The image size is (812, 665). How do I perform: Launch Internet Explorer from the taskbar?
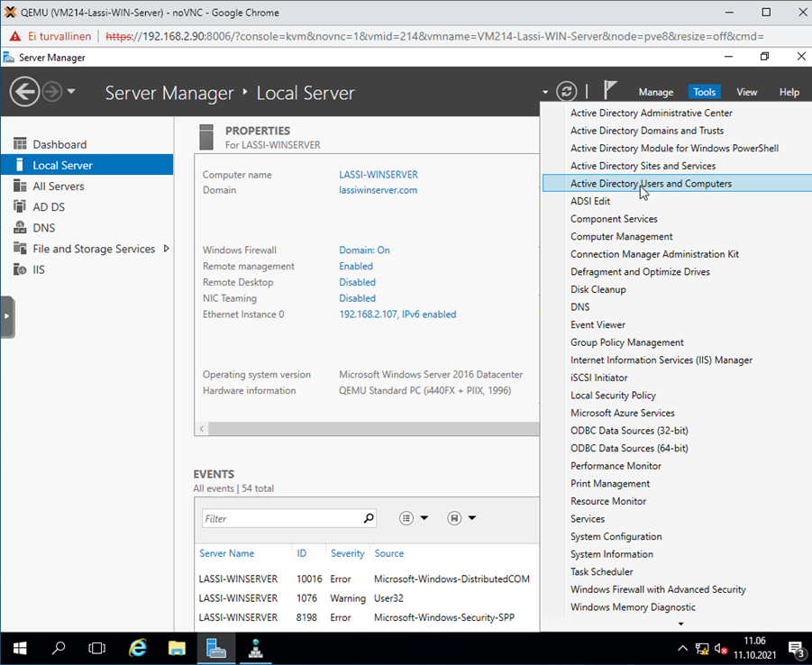(137, 648)
